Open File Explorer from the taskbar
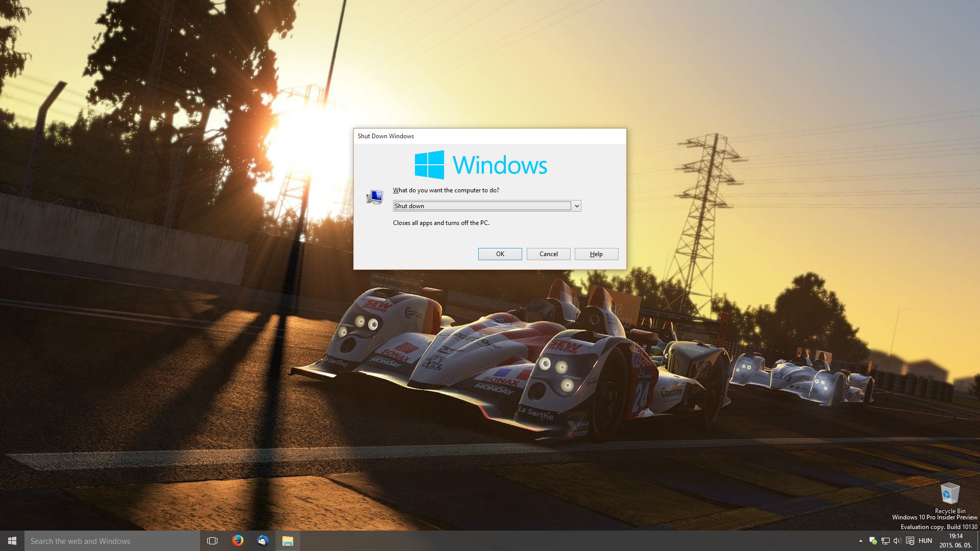Viewport: 980px width, 551px height. coord(288,541)
